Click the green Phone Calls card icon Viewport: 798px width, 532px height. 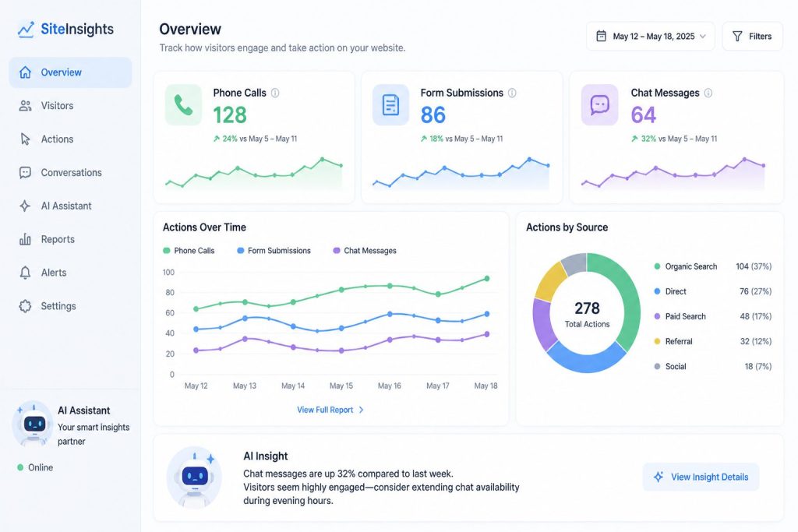(x=183, y=105)
